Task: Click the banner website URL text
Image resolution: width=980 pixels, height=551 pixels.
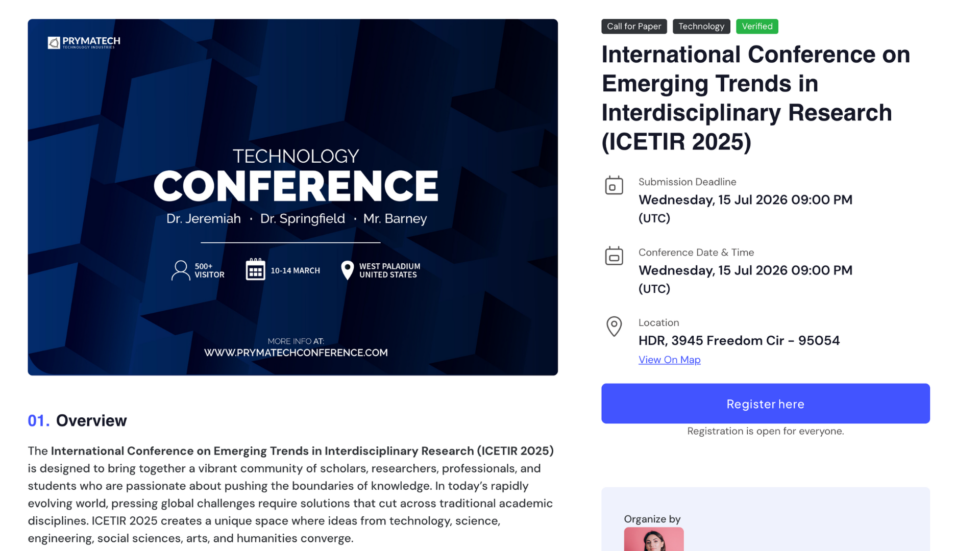Action: (x=296, y=353)
